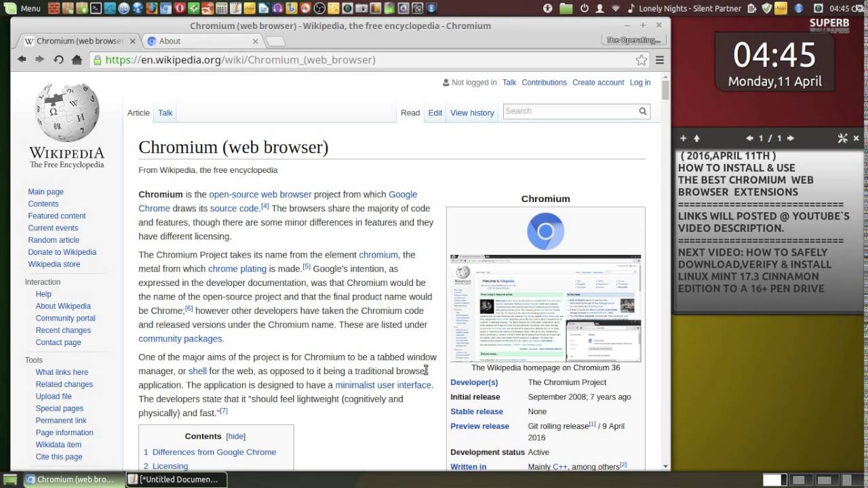
Task: Open the Edit tab of the article
Action: [x=435, y=113]
